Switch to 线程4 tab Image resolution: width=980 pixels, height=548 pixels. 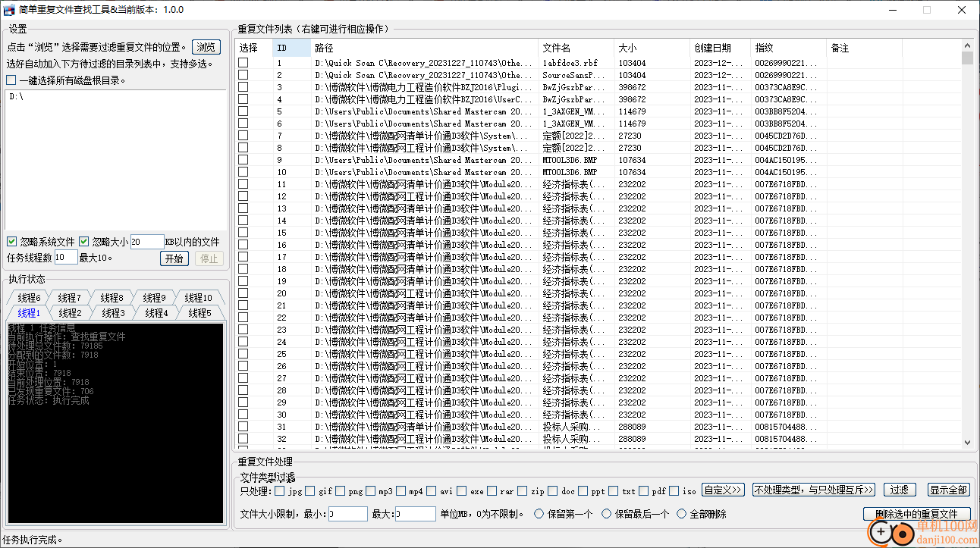[x=156, y=313]
